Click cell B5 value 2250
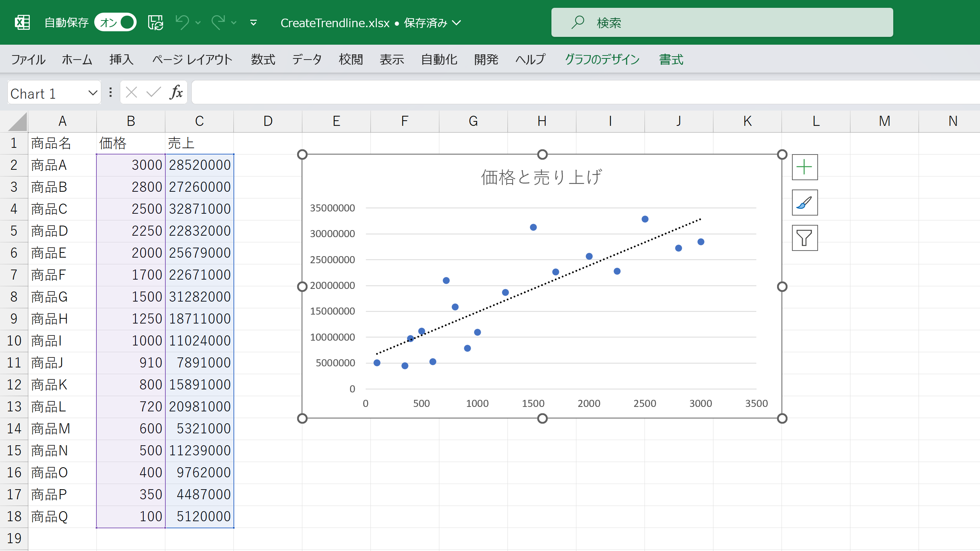The image size is (980, 551). coord(131,231)
